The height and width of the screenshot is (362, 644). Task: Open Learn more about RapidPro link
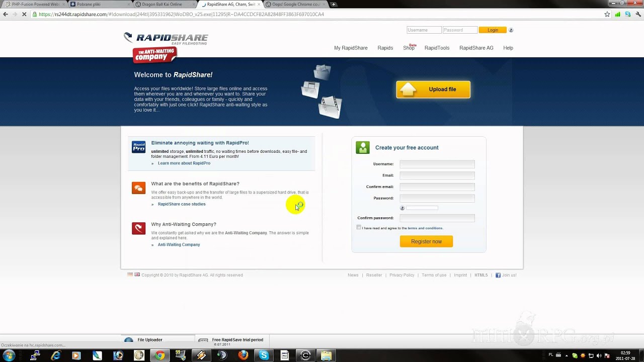tap(184, 163)
